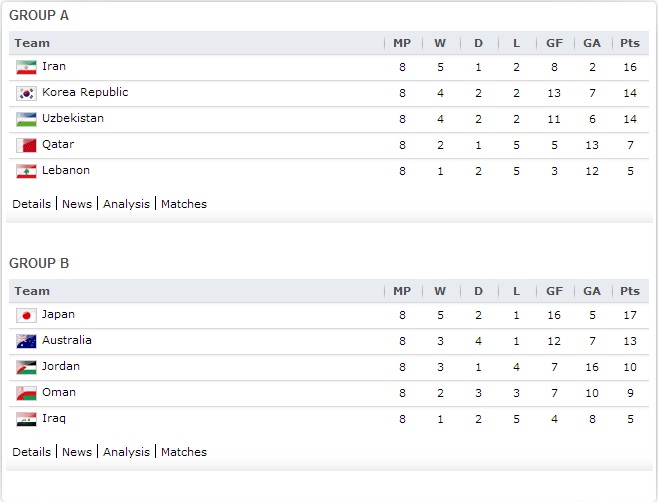Open Group B Matches link
This screenshot has width=658, height=502.
[184, 452]
